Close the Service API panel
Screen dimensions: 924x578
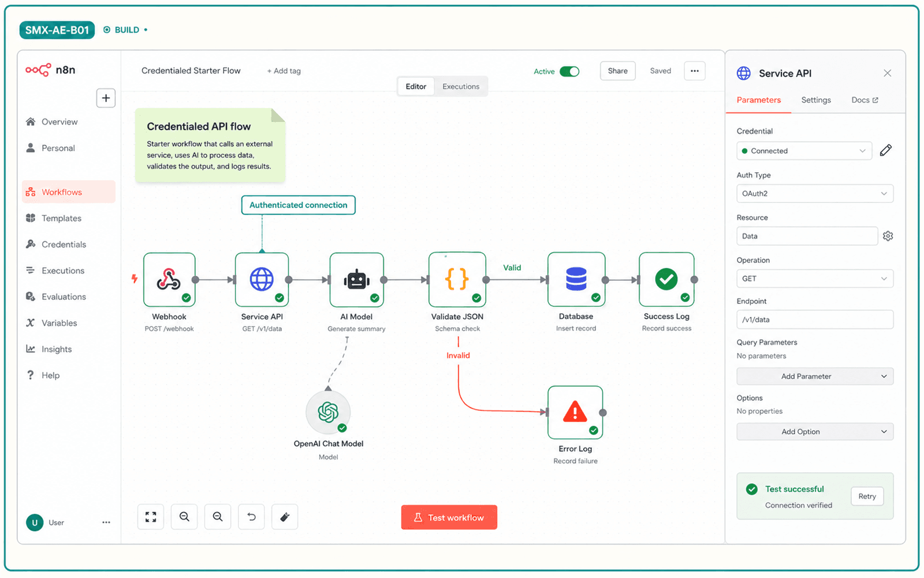coord(887,73)
